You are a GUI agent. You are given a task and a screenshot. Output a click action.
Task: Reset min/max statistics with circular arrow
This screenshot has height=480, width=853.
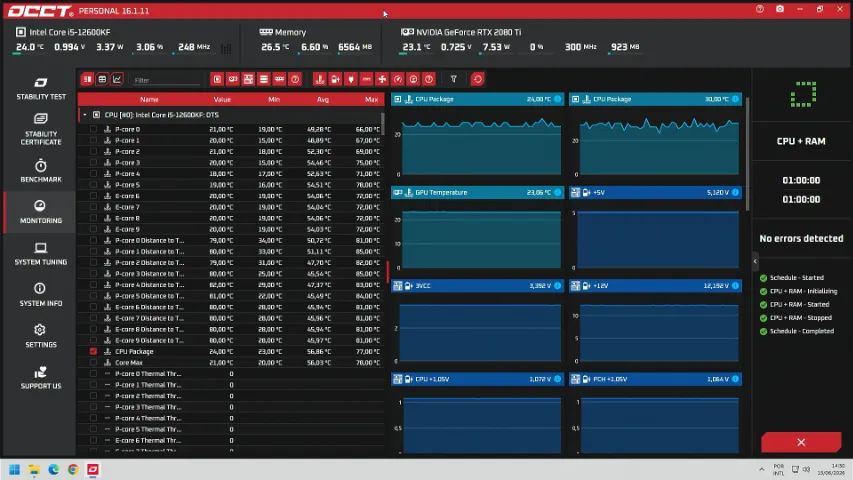[x=477, y=79]
